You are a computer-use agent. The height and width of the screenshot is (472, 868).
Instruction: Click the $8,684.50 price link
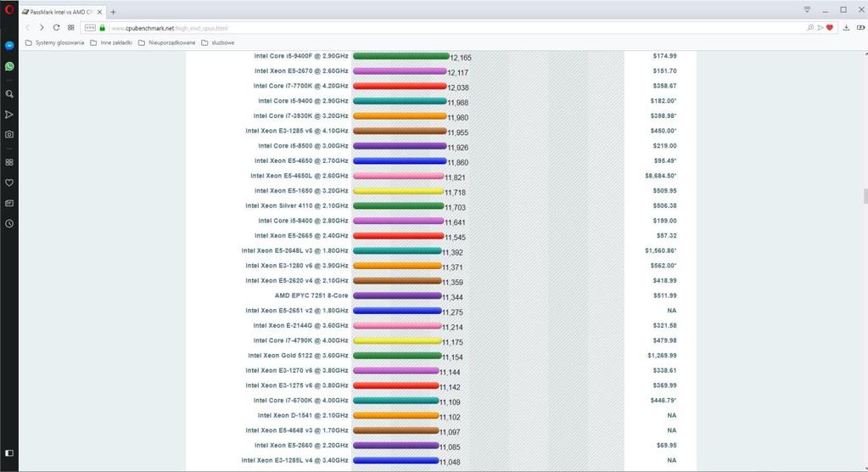[x=660, y=176]
